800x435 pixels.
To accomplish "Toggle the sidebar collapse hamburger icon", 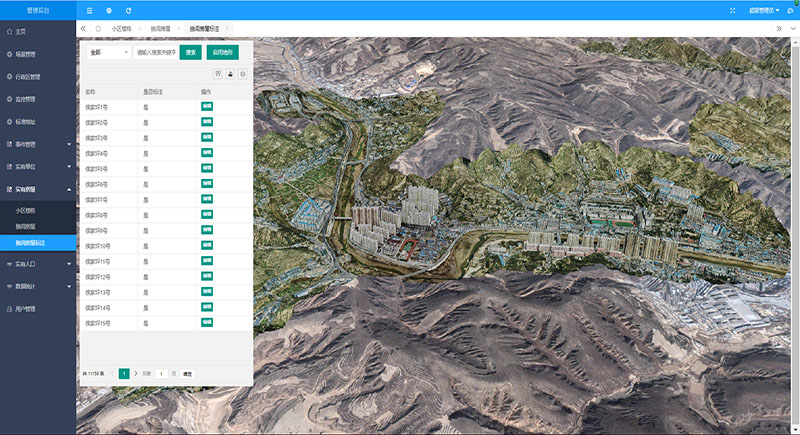I will point(89,11).
